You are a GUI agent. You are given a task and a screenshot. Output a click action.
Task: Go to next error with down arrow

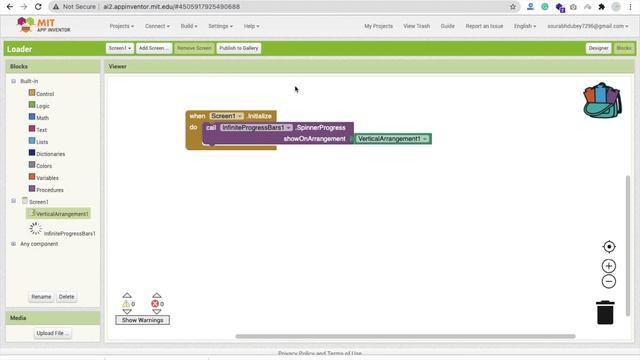157,311
